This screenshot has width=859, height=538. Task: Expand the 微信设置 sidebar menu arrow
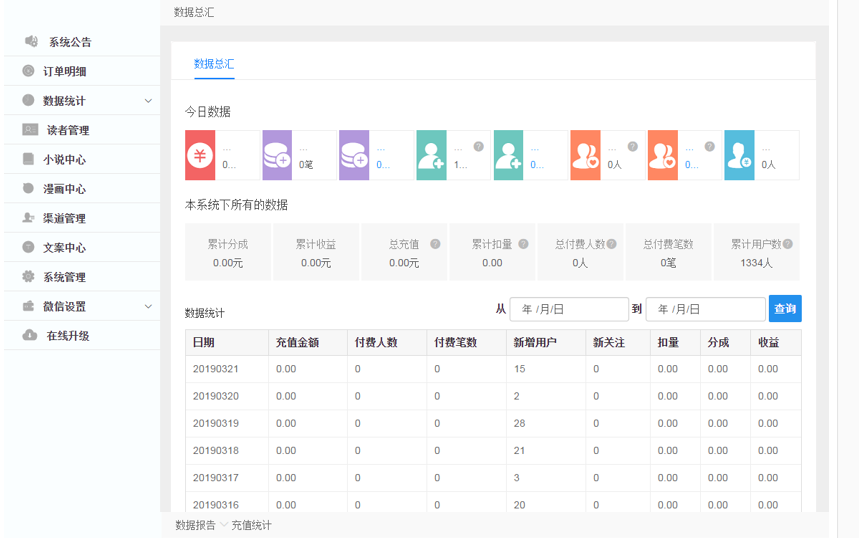[x=148, y=307]
